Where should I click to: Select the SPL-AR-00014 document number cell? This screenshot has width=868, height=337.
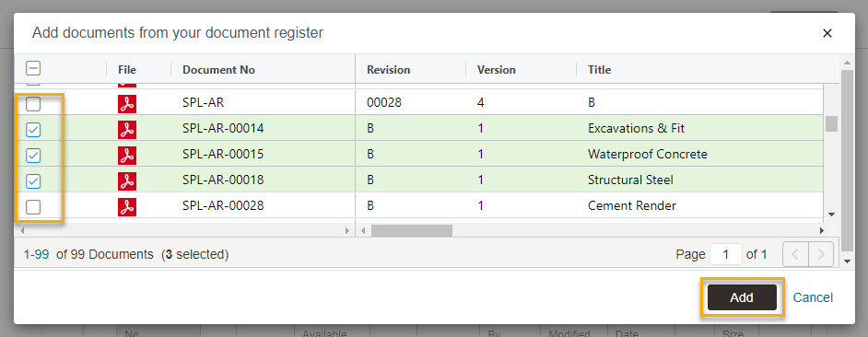(223, 129)
